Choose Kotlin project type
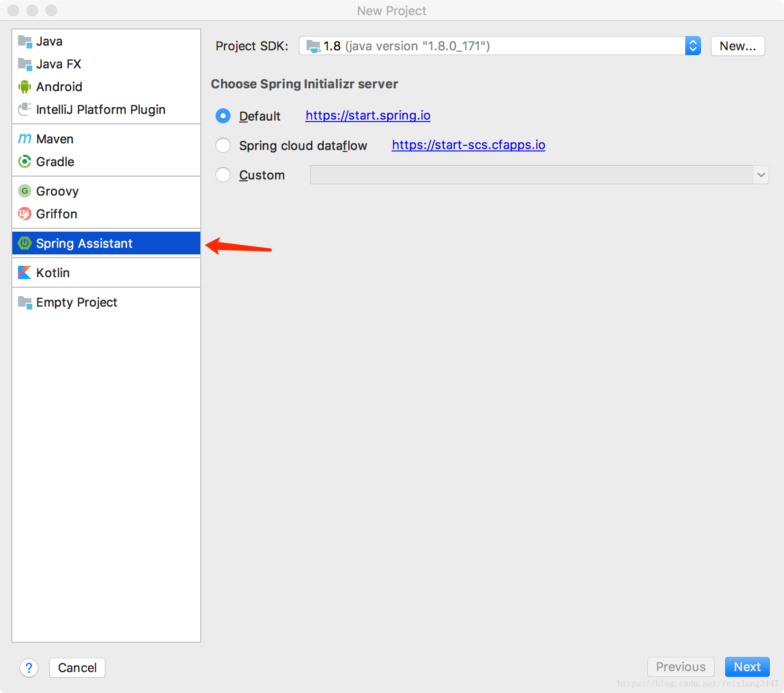Screen dimensions: 784x693 [x=106, y=273]
